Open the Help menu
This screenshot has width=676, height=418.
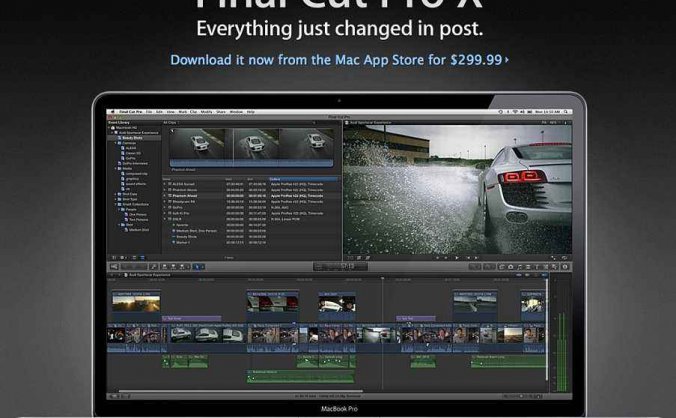coord(250,112)
